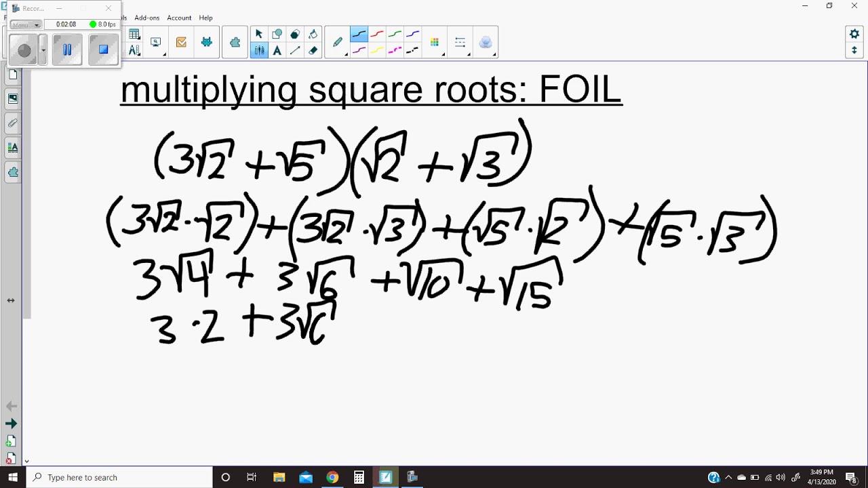Click the pen type pencil icon

[338, 42]
